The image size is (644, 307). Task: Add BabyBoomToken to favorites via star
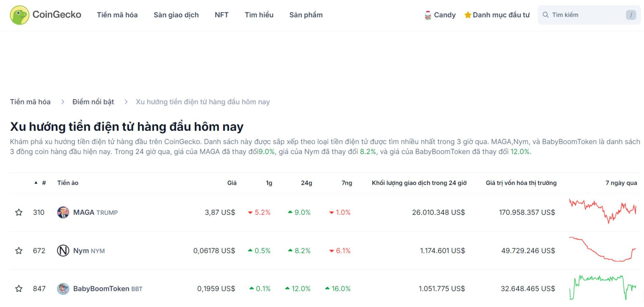[19, 288]
